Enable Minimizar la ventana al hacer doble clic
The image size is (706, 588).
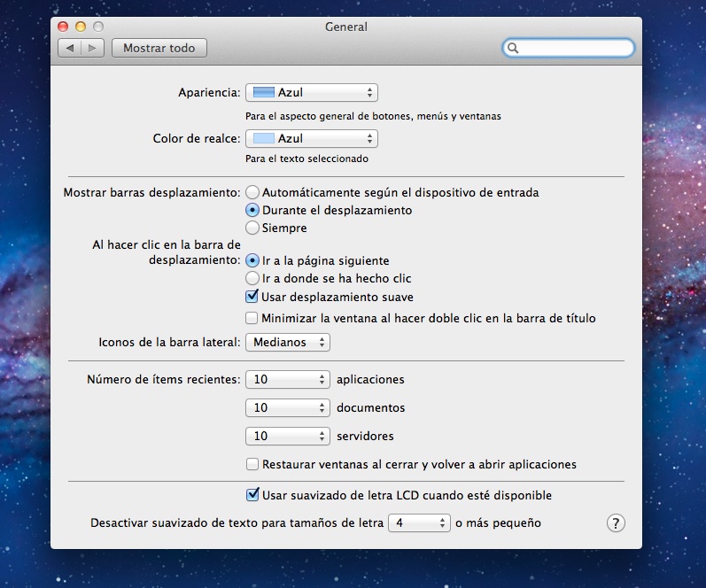pyautogui.click(x=252, y=318)
